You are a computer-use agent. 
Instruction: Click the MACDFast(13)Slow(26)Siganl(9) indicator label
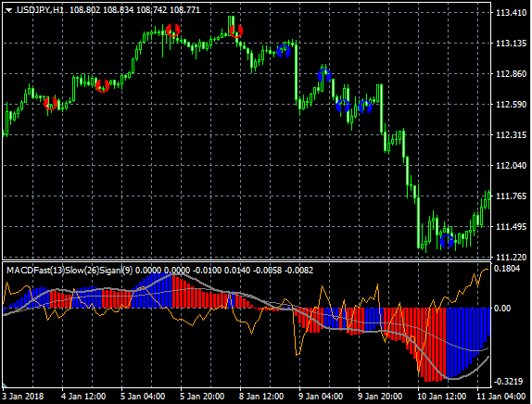tap(70, 271)
